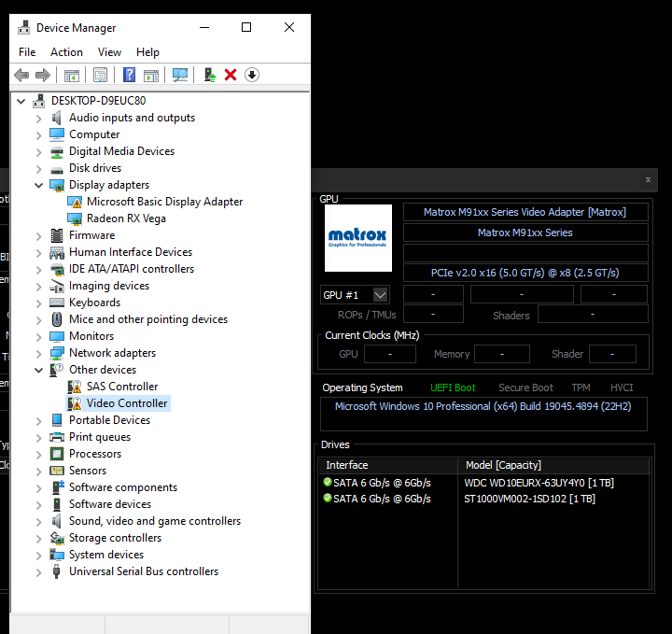The width and height of the screenshot is (672, 634).
Task: Expand the Network adapters category
Action: point(38,353)
